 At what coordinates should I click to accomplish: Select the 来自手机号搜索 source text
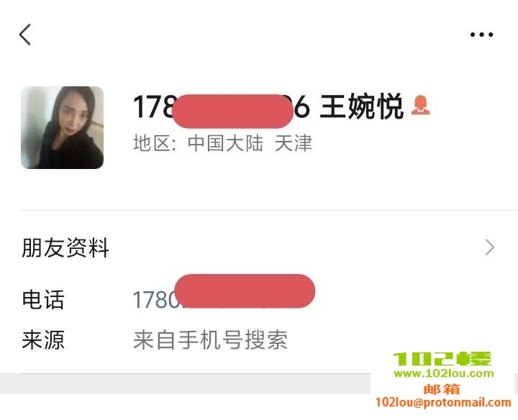coord(210,339)
